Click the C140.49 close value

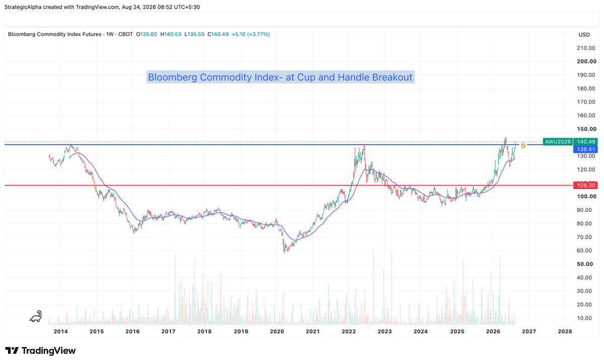tap(218, 34)
